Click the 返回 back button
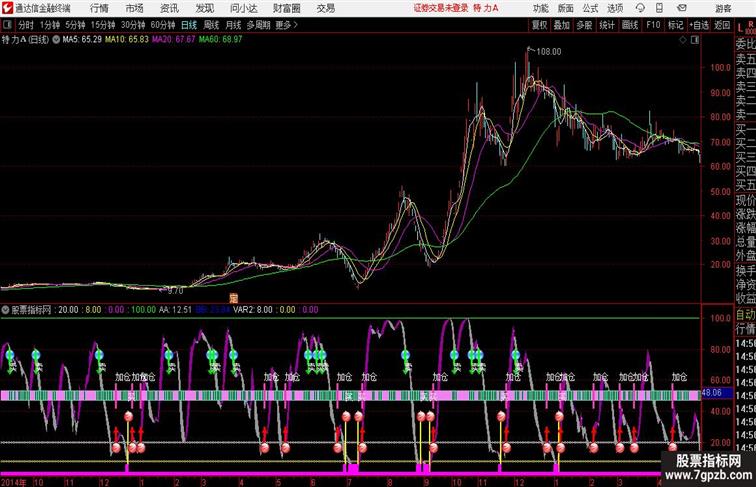This screenshot has height=487, width=756. tap(722, 25)
